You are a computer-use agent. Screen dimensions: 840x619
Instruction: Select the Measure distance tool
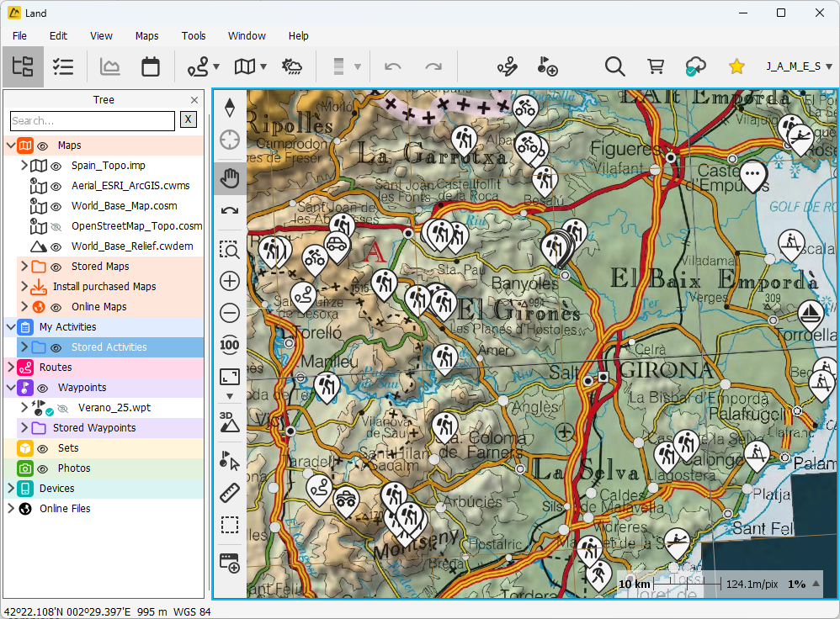coord(229,494)
